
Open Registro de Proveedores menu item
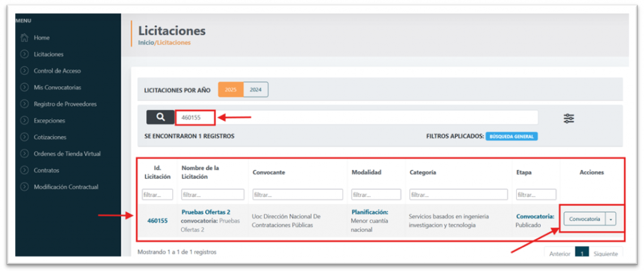(65, 104)
